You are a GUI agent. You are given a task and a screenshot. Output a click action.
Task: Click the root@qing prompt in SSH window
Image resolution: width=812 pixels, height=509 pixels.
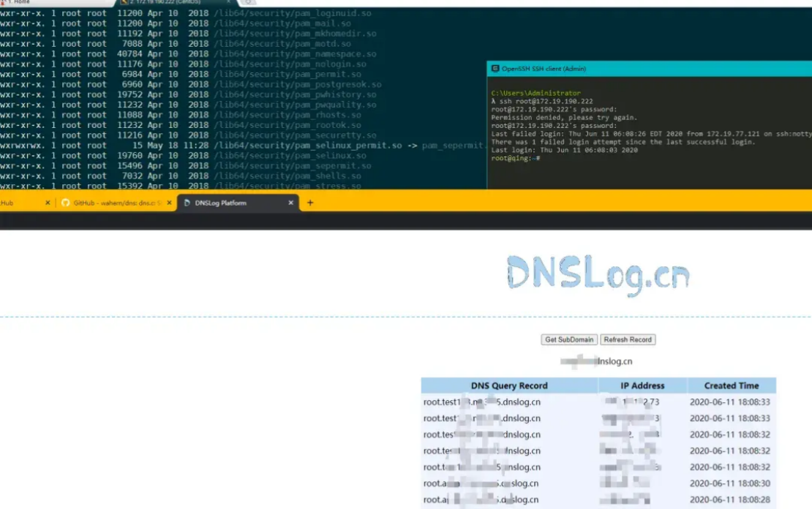pos(516,159)
